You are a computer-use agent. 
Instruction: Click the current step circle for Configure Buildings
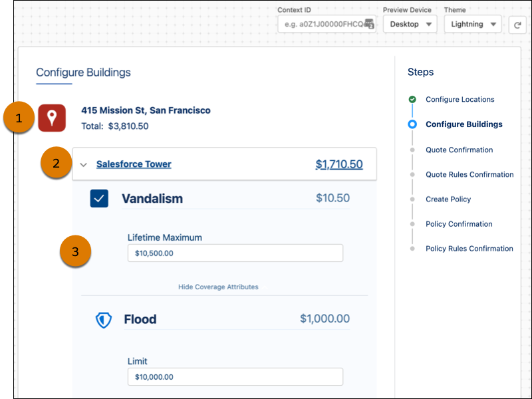[412, 124]
